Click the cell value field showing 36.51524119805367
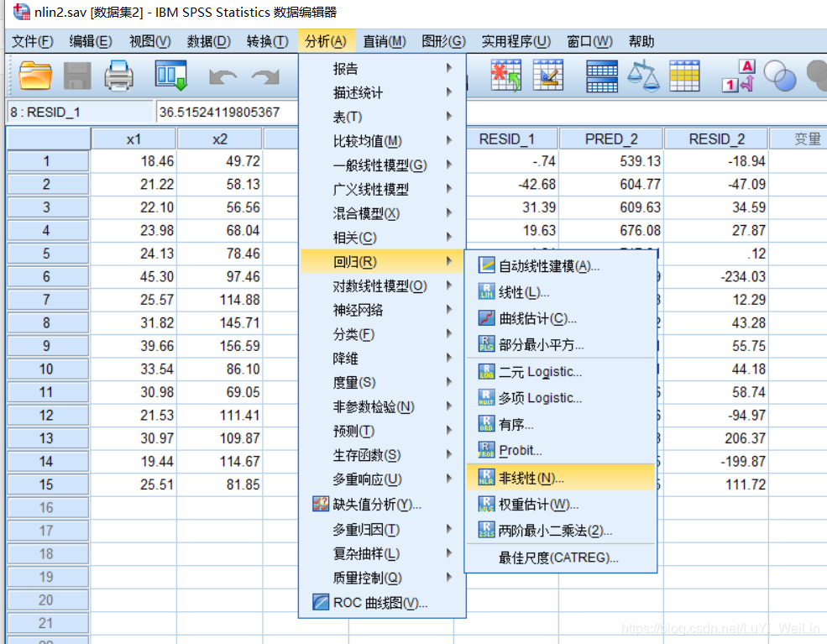Image resolution: width=827 pixels, height=644 pixels. (227, 112)
